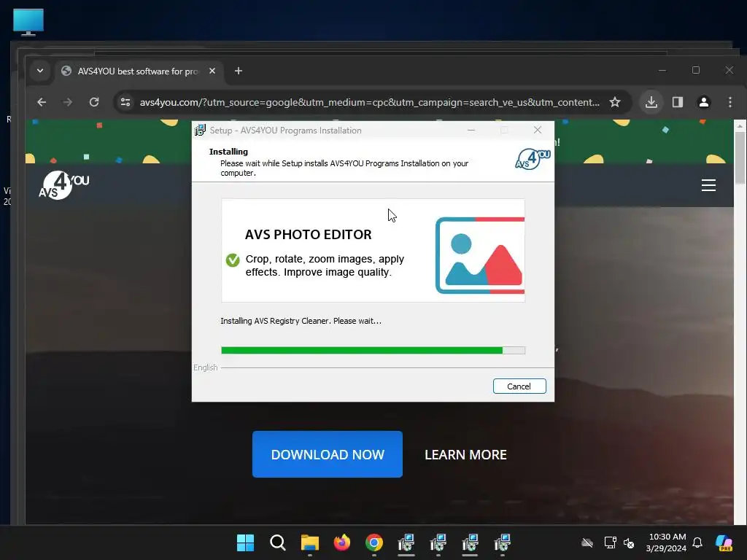Image resolution: width=747 pixels, height=560 pixels.
Task: Open a new Chrome tab
Action: tap(239, 71)
